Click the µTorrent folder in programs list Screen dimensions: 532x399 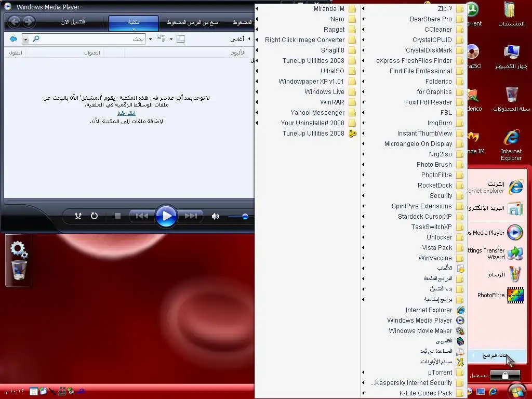click(413, 372)
